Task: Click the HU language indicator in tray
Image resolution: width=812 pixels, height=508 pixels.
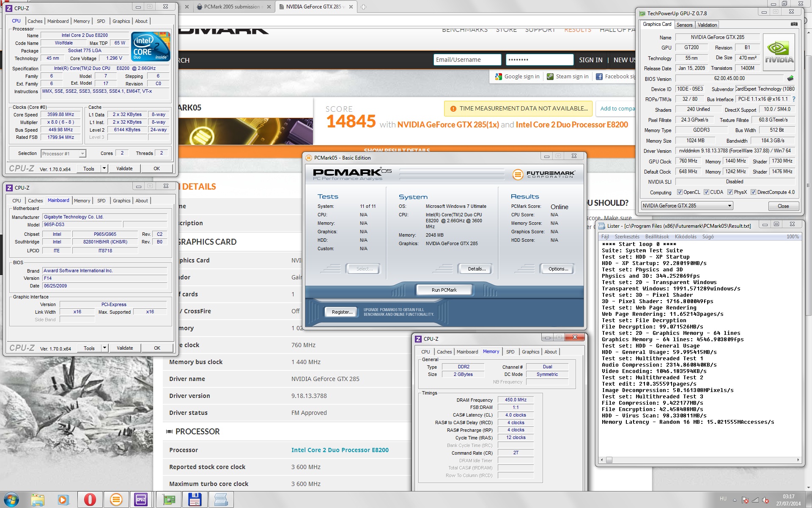Action: [723, 499]
